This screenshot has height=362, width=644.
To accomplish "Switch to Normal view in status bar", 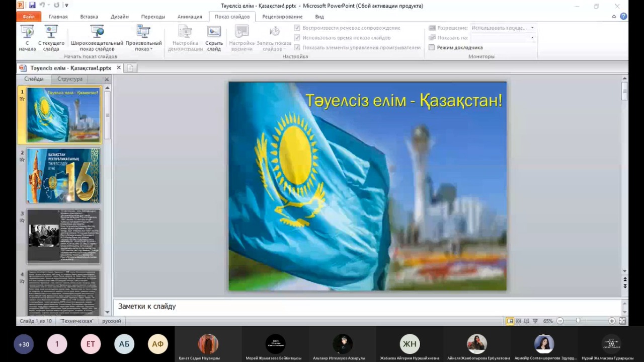I will (510, 321).
